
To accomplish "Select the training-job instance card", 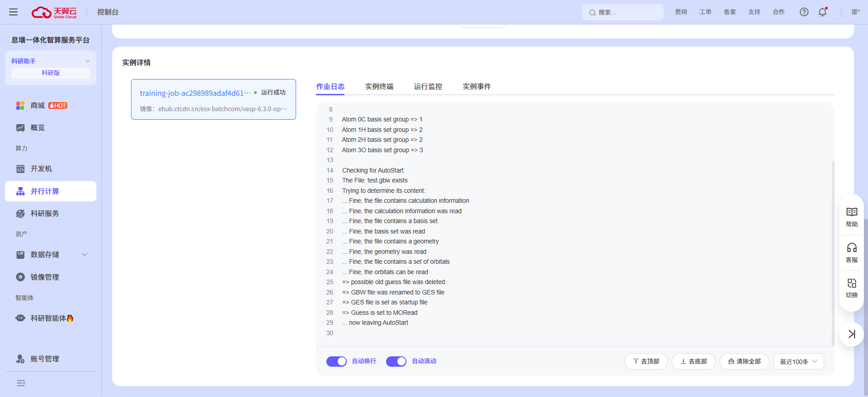I will pyautogui.click(x=213, y=99).
